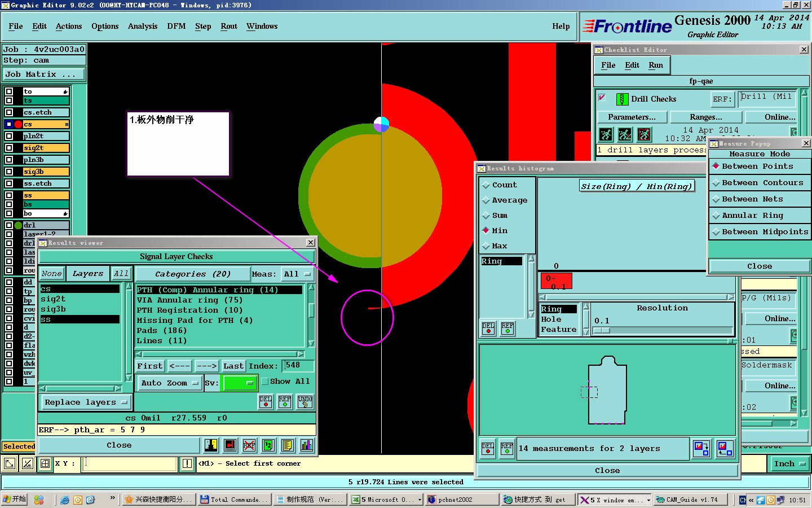The width and height of the screenshot is (812, 508).
Task: Select the Sum radio option
Action: (495, 216)
